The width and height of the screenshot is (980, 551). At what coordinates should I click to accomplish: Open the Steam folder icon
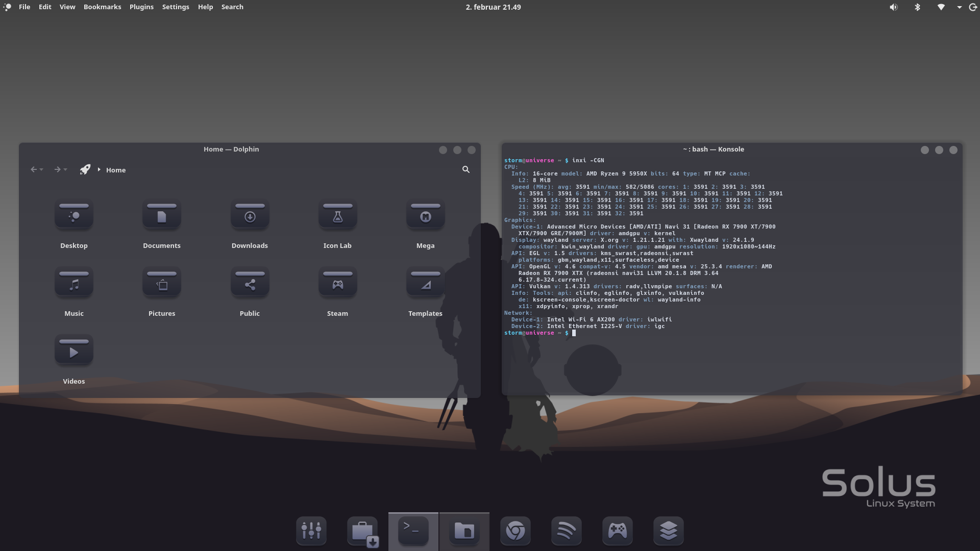click(x=337, y=284)
